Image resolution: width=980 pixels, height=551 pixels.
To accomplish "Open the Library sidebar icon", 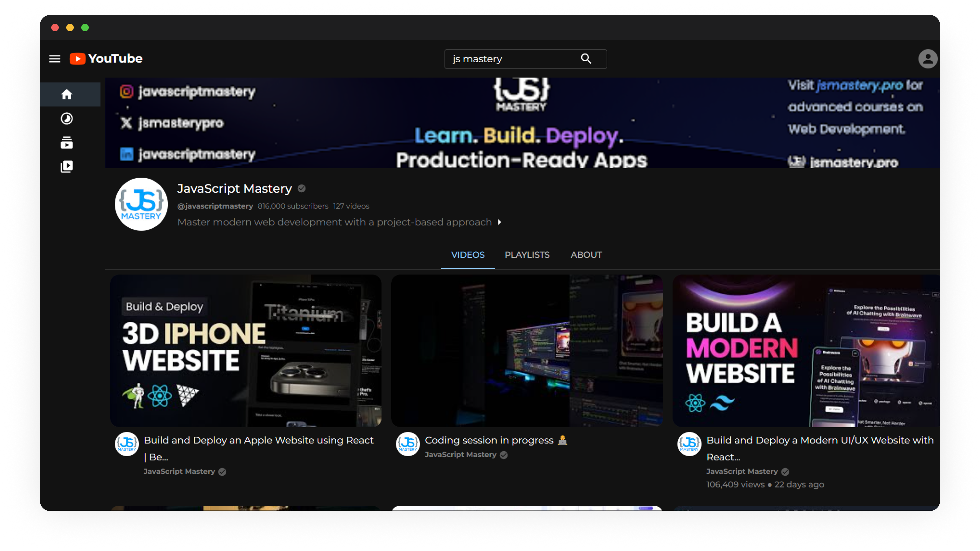I will tap(67, 166).
